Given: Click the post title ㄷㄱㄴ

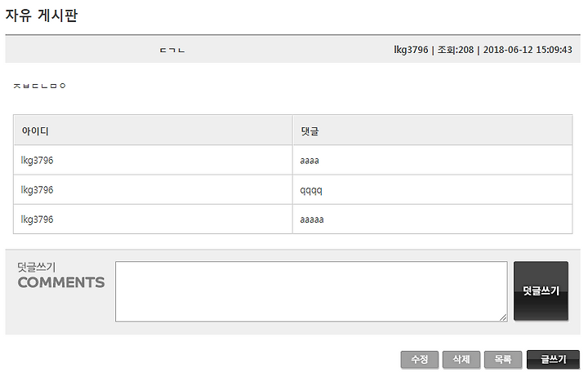Looking at the screenshot, I should (172, 51).
